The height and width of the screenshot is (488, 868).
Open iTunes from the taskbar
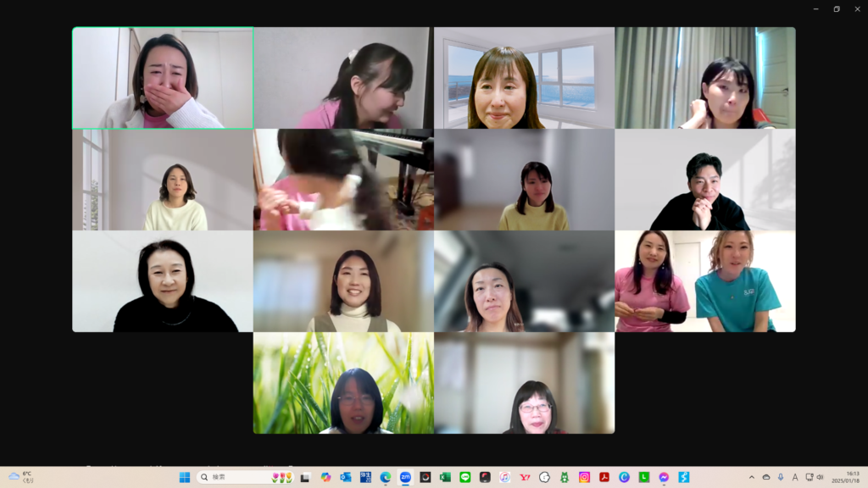(504, 477)
